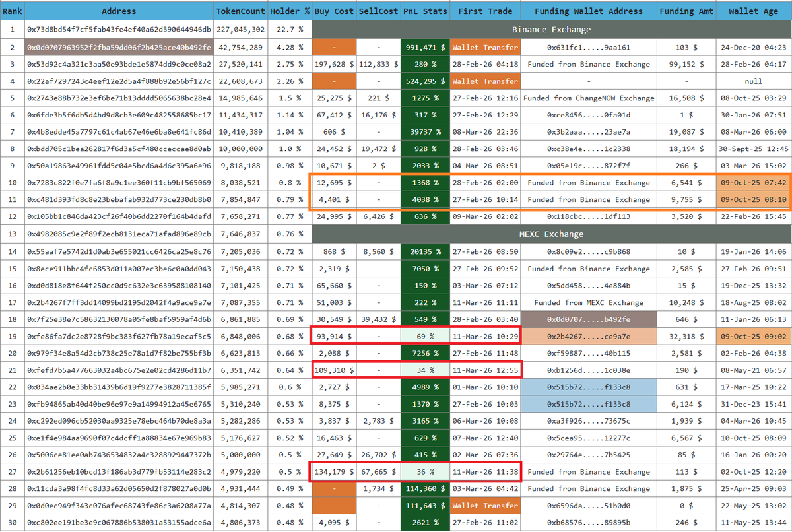The height and width of the screenshot is (532, 792).
Task: Click buy cost 65,660 $
Action: point(334,286)
